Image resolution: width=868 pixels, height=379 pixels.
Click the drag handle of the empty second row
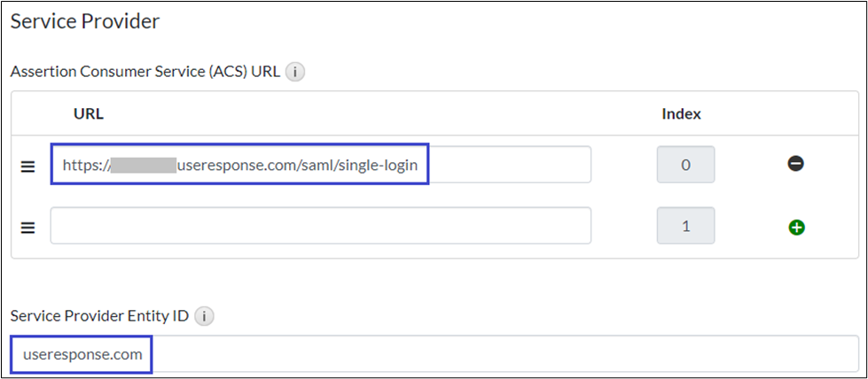click(27, 228)
